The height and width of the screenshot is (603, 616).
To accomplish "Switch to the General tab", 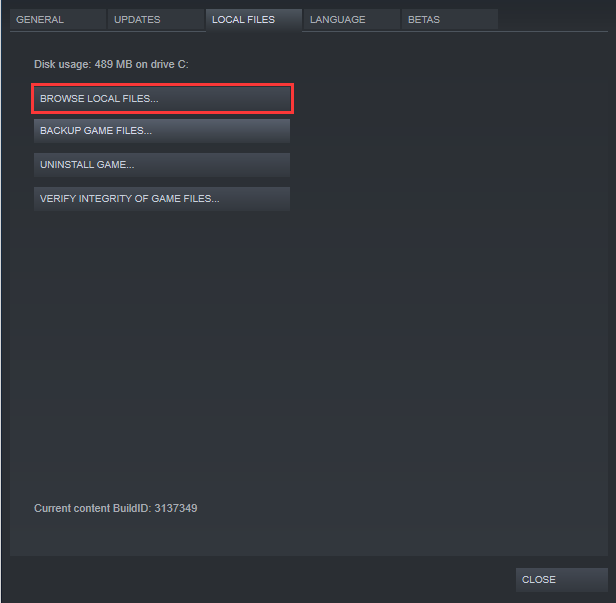I will click(x=58, y=19).
